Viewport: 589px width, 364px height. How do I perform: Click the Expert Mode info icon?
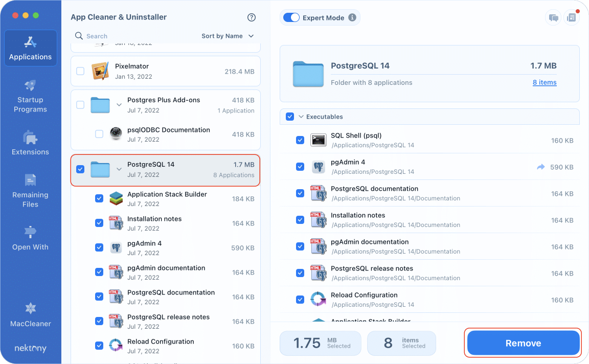[352, 17]
